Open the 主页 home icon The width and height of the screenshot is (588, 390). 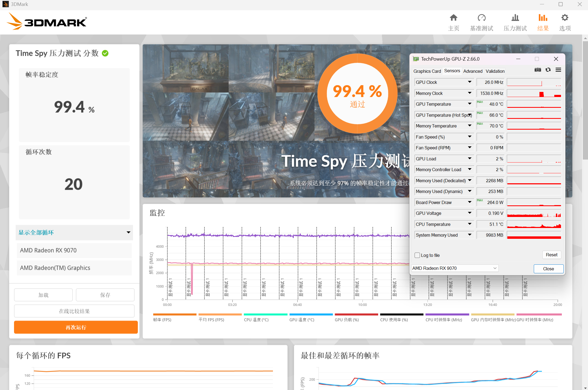click(x=453, y=18)
